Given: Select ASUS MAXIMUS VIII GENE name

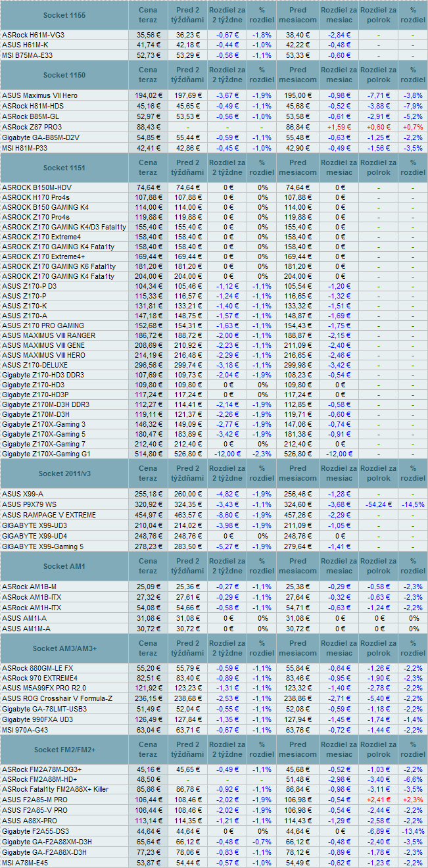Looking at the screenshot, I should point(43,345).
